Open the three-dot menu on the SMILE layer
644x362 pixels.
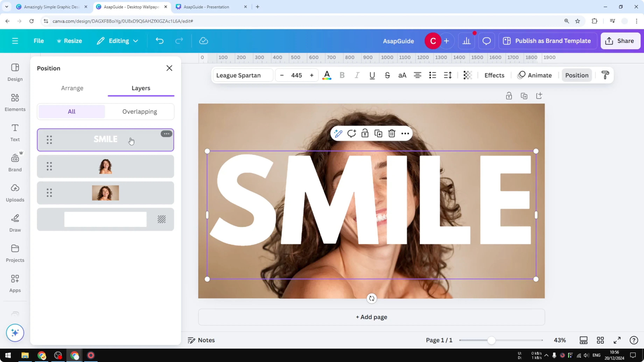166,134
